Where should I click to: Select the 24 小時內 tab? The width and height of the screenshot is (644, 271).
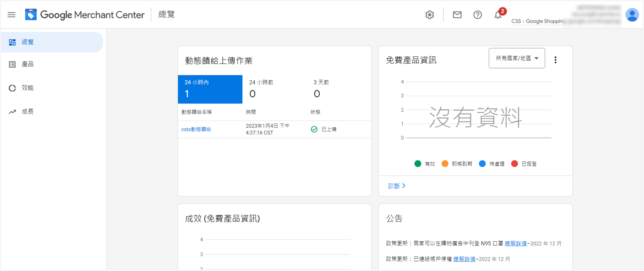[x=210, y=89]
